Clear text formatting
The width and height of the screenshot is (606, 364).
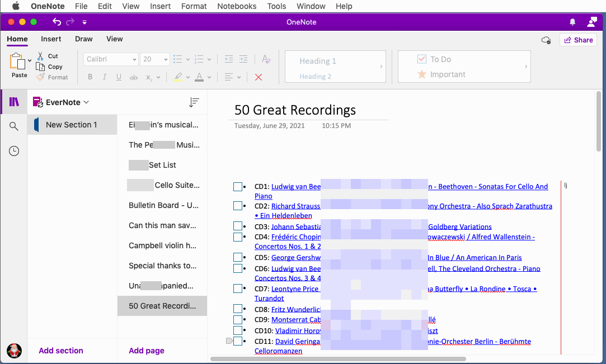266,59
